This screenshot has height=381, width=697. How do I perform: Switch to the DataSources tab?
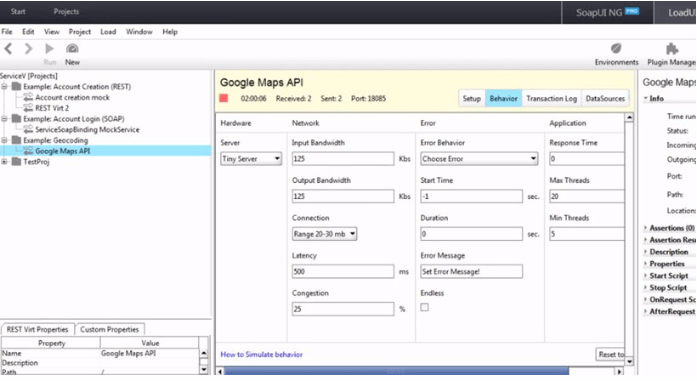click(x=605, y=98)
